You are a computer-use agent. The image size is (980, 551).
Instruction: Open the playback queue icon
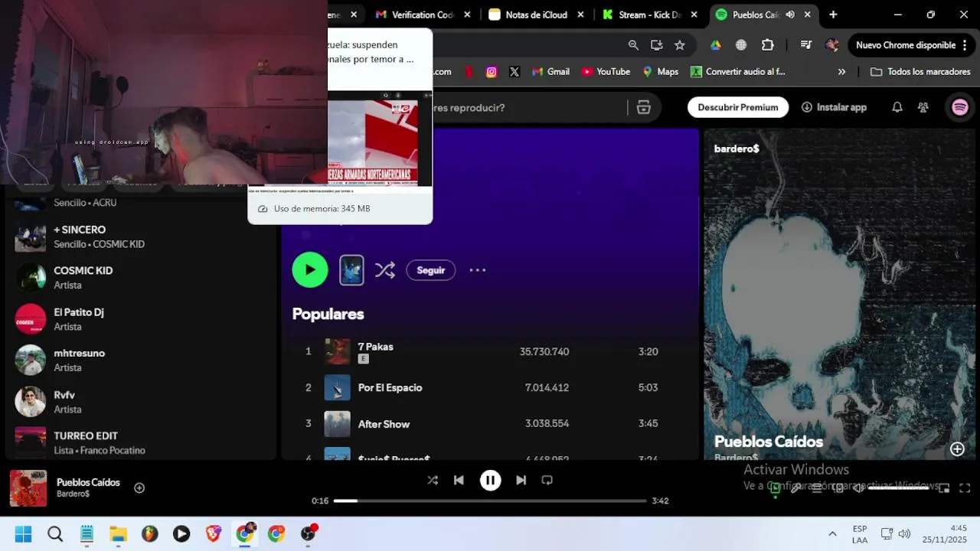click(x=817, y=487)
